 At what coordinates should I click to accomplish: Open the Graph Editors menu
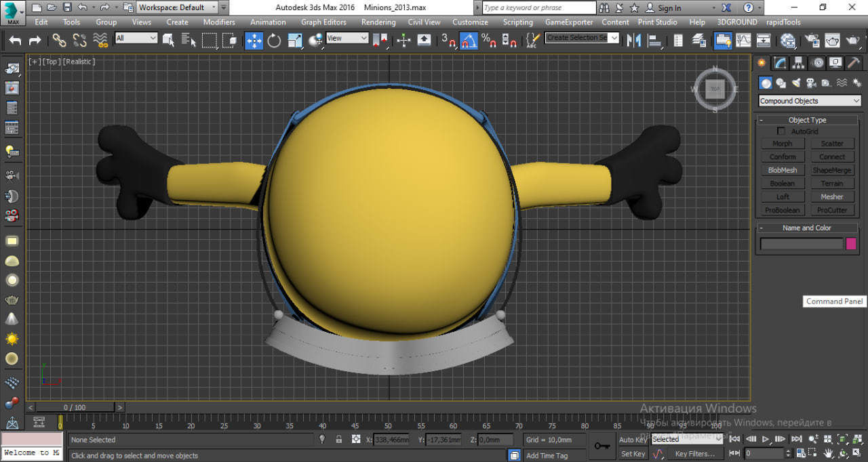pyautogui.click(x=323, y=22)
